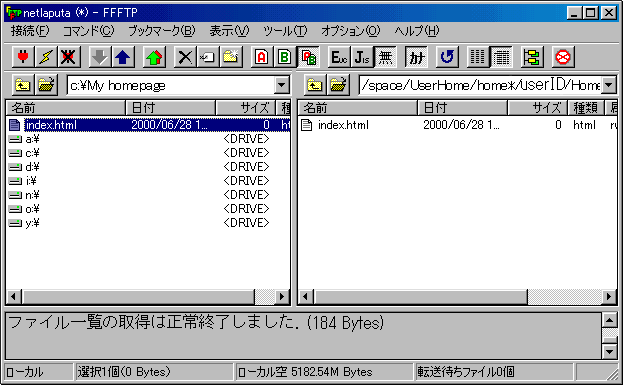
Task: Click the Sync folder movement icon
Action: point(532,57)
